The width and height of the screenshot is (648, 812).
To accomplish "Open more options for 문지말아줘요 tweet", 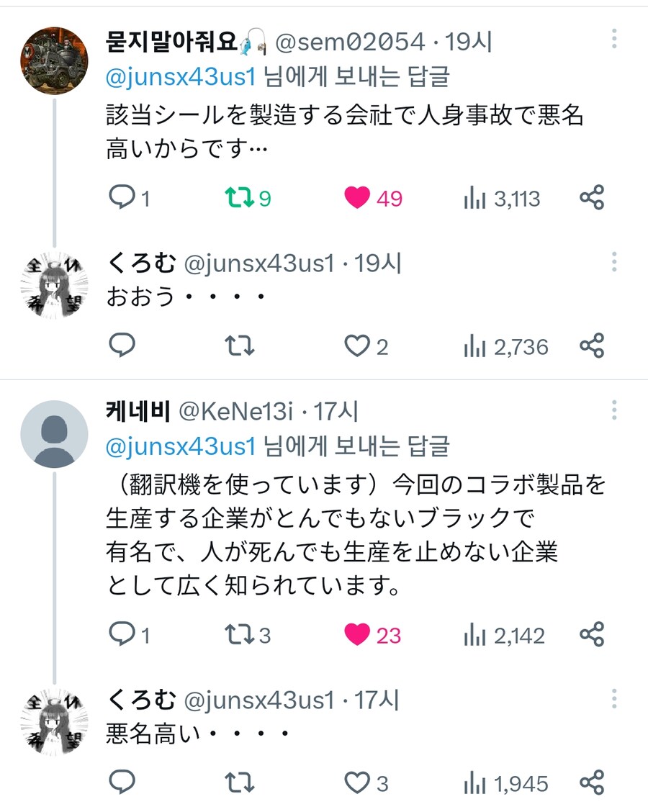I will (614, 39).
